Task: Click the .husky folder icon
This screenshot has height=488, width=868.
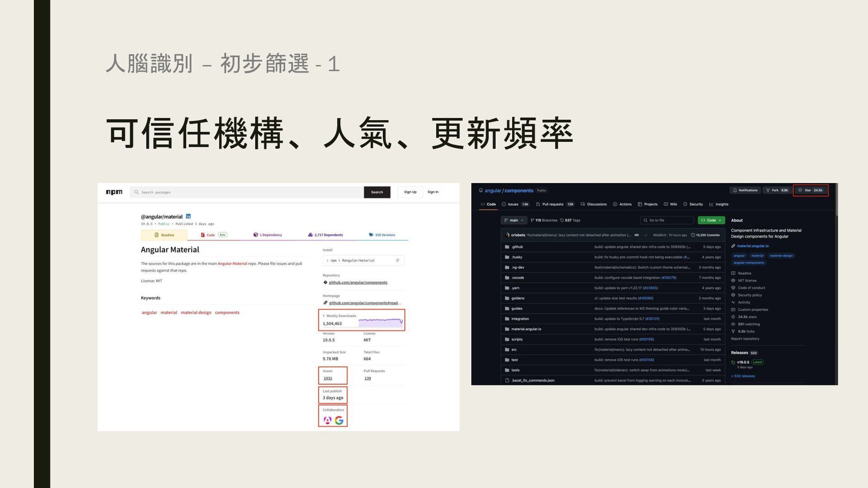Action: (507, 257)
